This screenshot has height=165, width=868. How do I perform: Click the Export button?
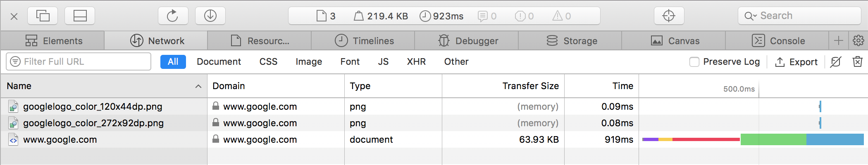coord(796,62)
